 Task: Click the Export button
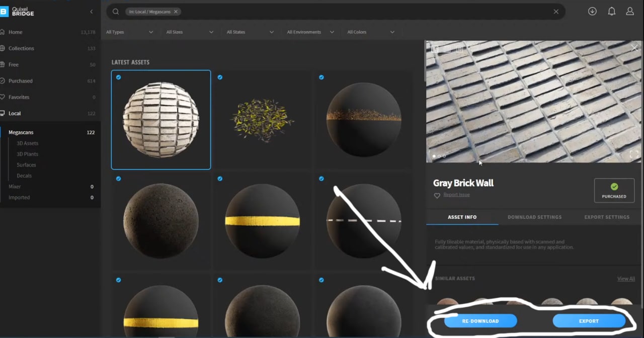[589, 321]
